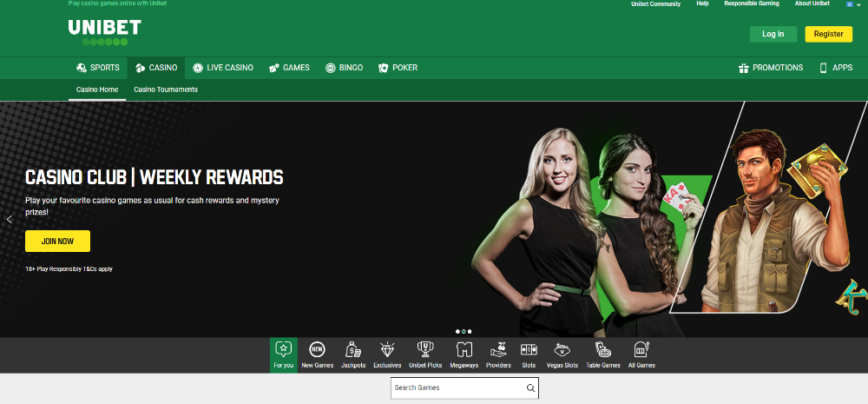The image size is (868, 404).
Task: Click the Register button
Action: tap(829, 34)
